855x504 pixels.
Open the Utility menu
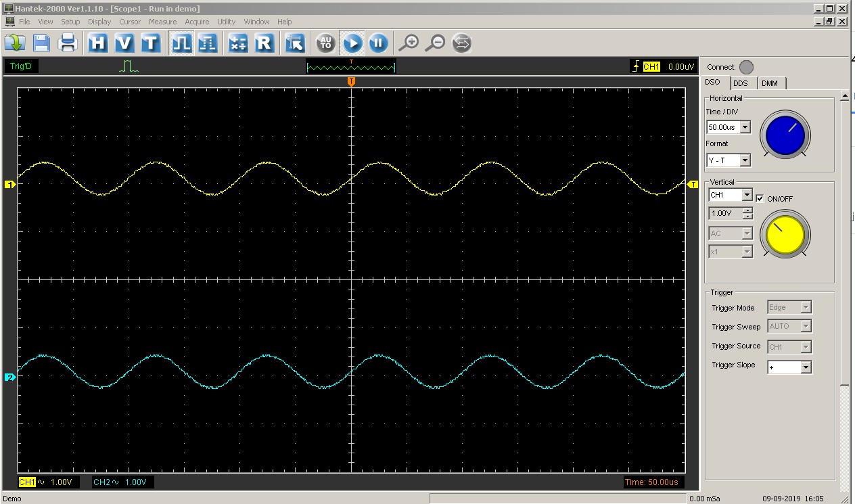point(226,22)
